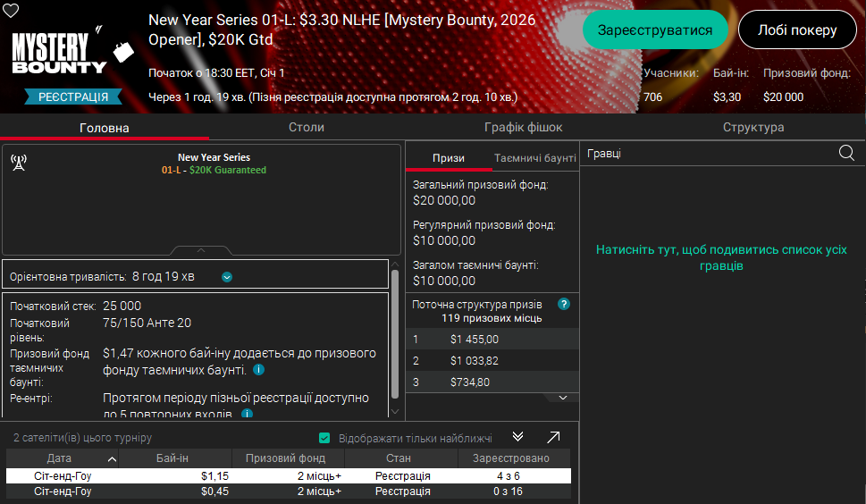Open the Таємничі баунті tab
The width and height of the screenshot is (866, 504).
point(534,158)
